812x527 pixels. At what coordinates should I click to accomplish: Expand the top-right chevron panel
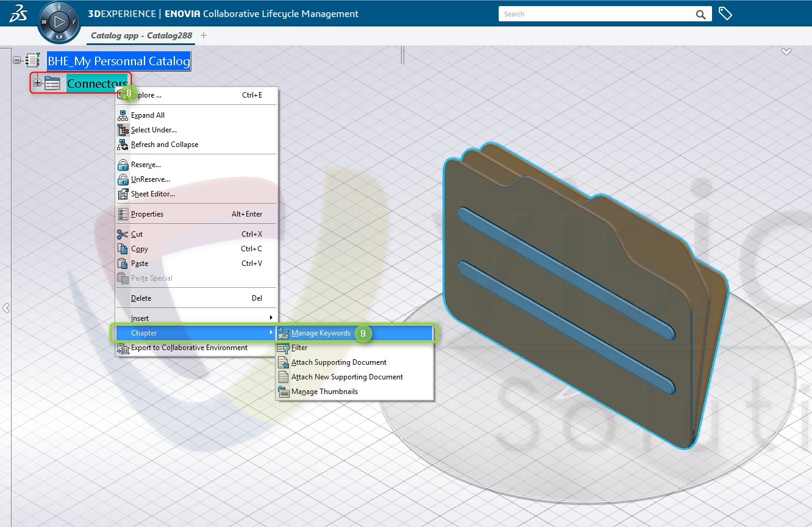(786, 52)
